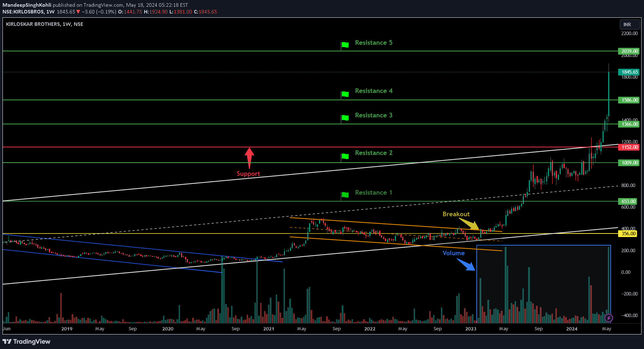The width and height of the screenshot is (644, 349).
Task: Click the 0.00 price axis label
Action: [626, 272]
